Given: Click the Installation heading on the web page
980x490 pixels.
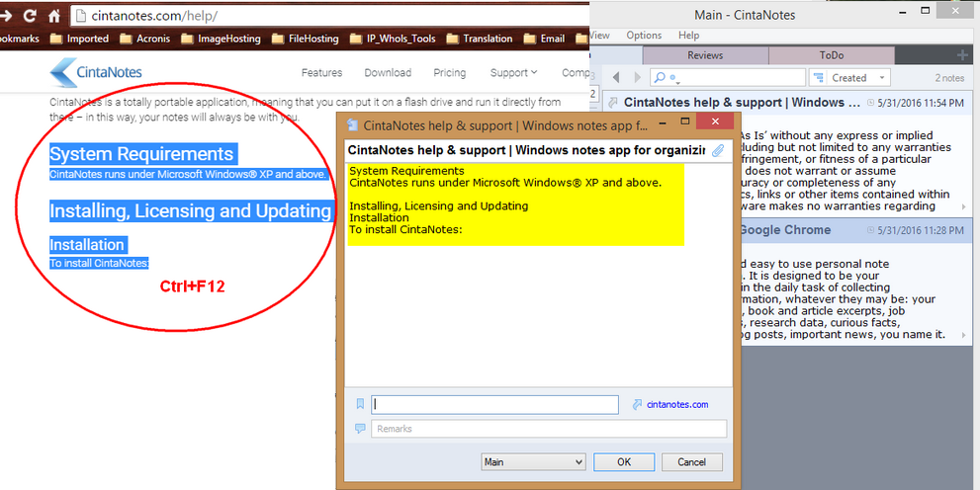Looking at the screenshot, I should pyautogui.click(x=87, y=245).
